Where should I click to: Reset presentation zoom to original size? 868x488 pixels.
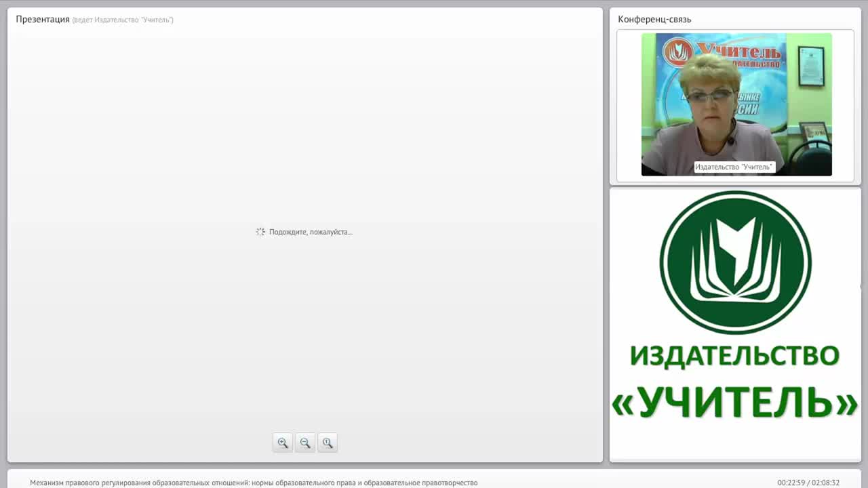(328, 443)
